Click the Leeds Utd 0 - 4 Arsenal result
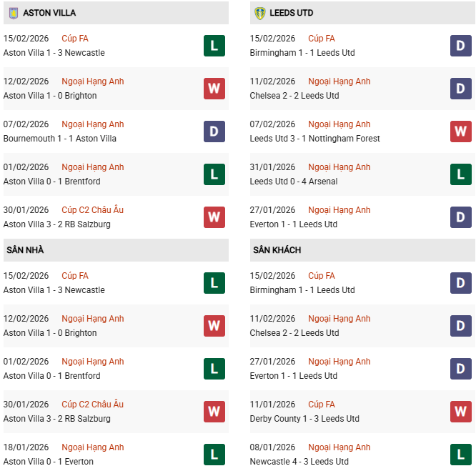Image resolution: width=476 pixels, height=471 pixels. 294,182
